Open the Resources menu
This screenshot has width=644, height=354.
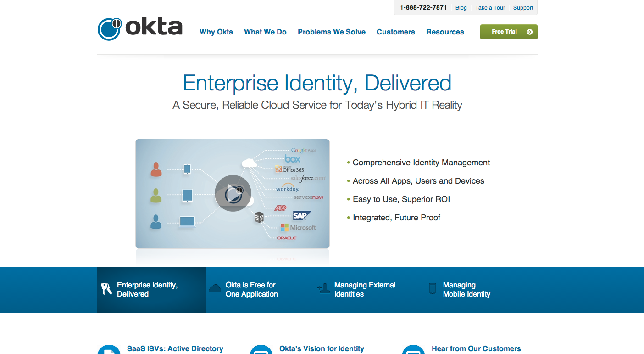point(445,32)
